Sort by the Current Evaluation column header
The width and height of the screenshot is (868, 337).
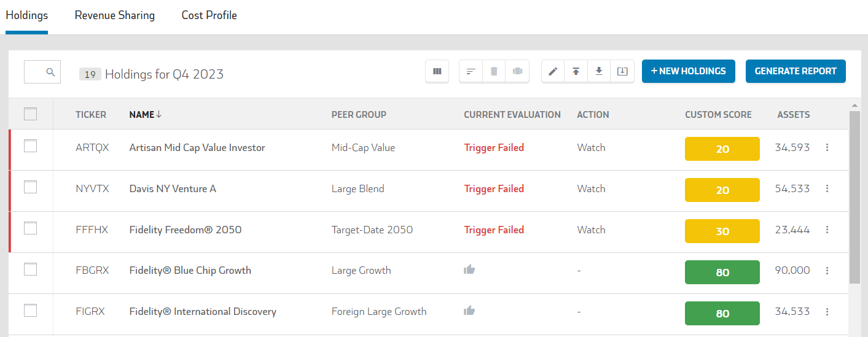click(512, 114)
